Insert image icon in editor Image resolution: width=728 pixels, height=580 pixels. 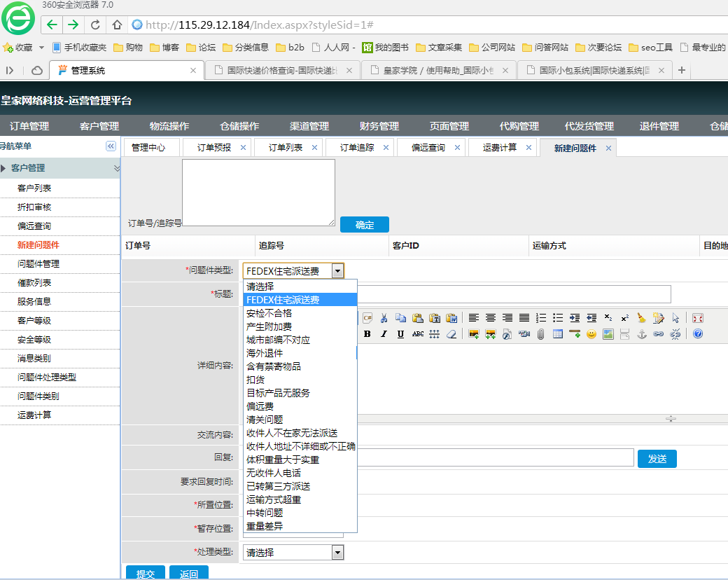(x=474, y=333)
